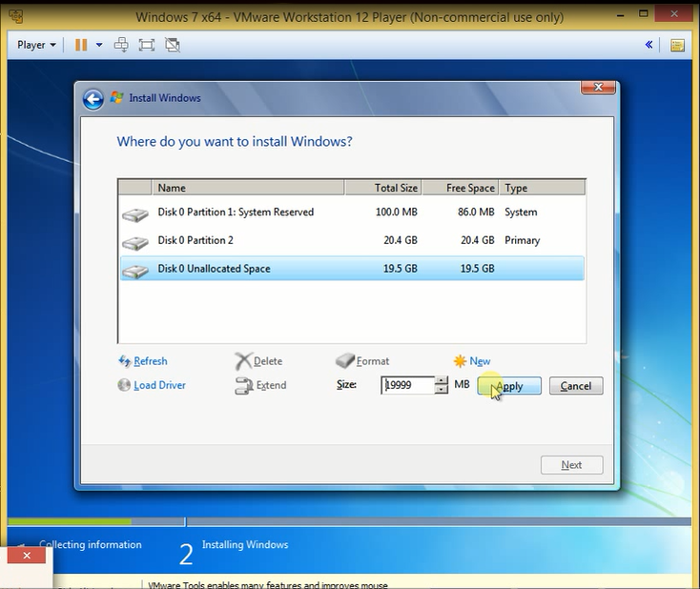
Task: Click drive icon for Unallocated Space
Action: [x=135, y=271]
